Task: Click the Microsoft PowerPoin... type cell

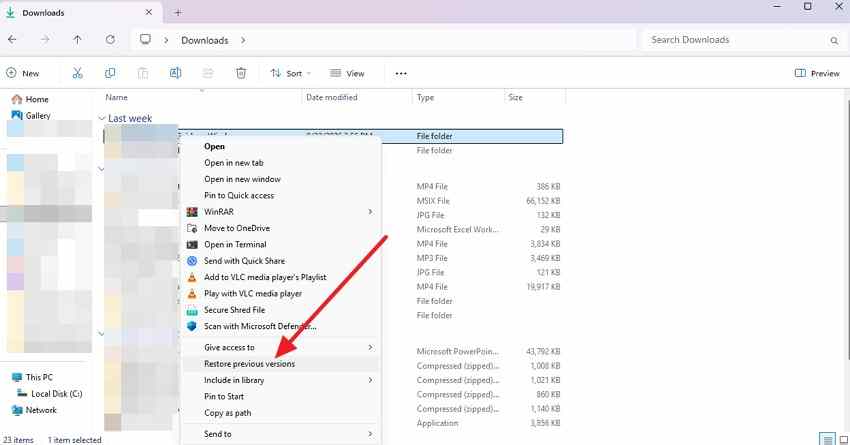Action: pos(457,351)
